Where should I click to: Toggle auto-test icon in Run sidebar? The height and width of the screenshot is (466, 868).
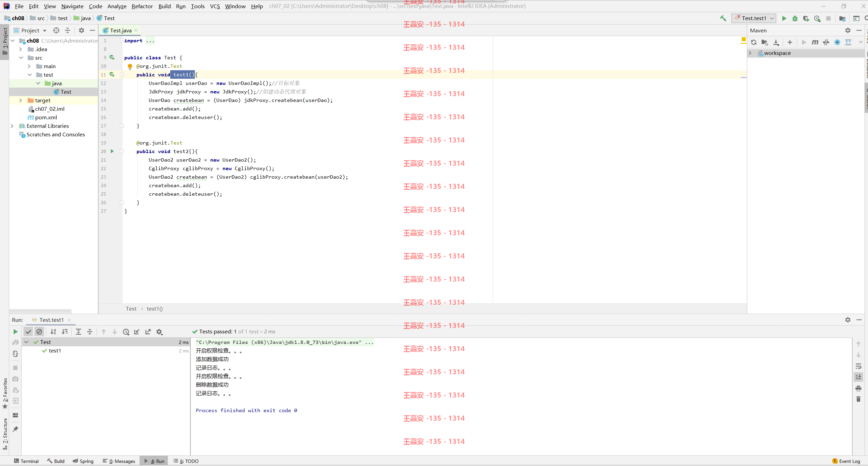pos(15,354)
